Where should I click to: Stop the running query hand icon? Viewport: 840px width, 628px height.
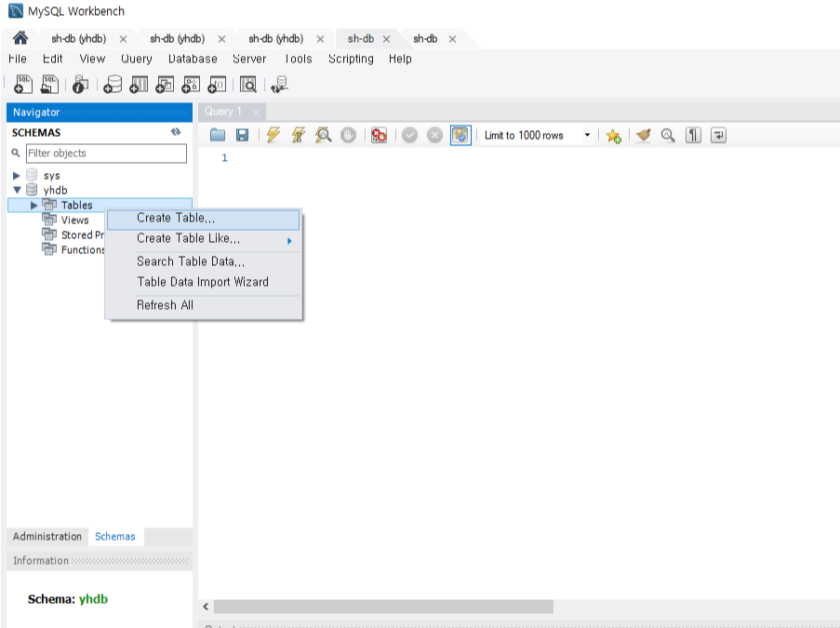point(348,135)
